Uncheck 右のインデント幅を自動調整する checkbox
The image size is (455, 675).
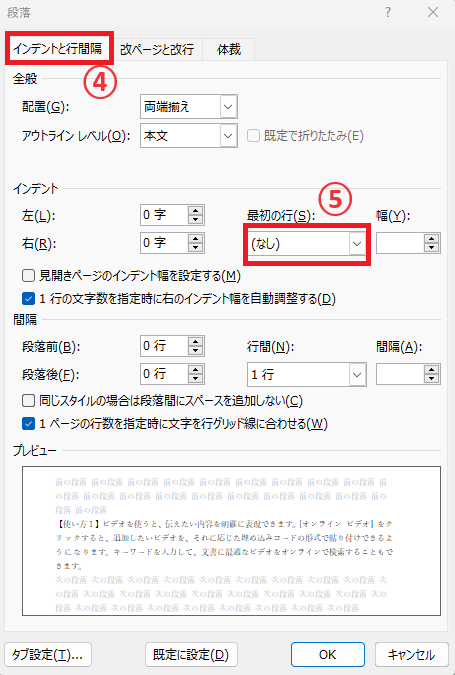[x=28, y=298]
